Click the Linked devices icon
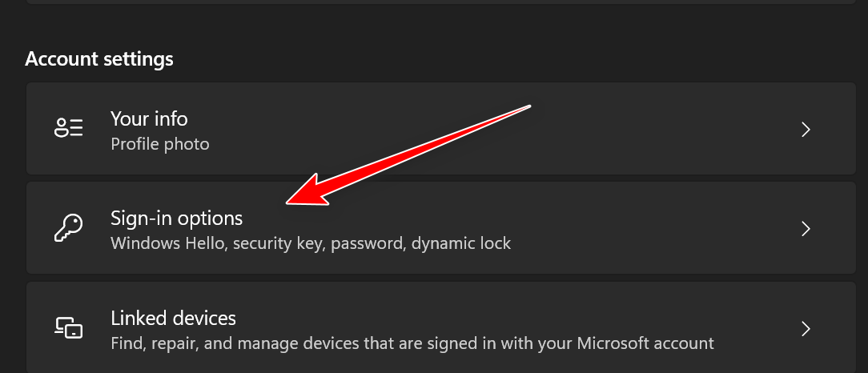Image resolution: width=868 pixels, height=373 pixels. pyautogui.click(x=68, y=327)
